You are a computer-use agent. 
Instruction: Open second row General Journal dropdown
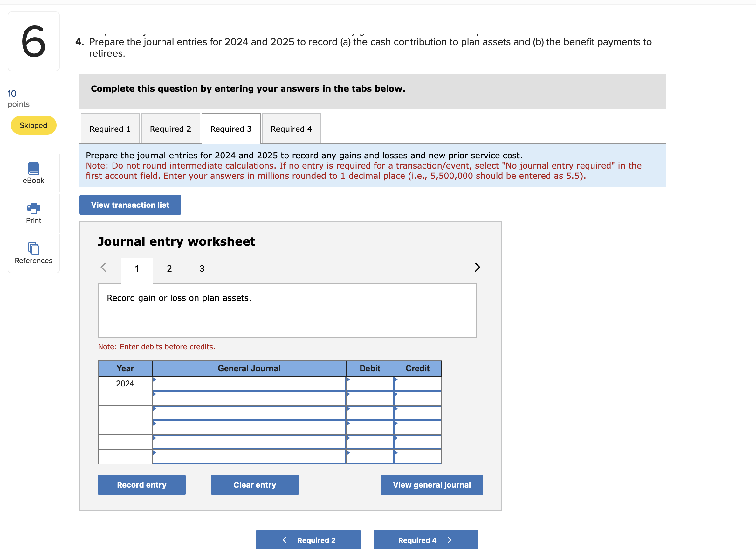(x=249, y=398)
